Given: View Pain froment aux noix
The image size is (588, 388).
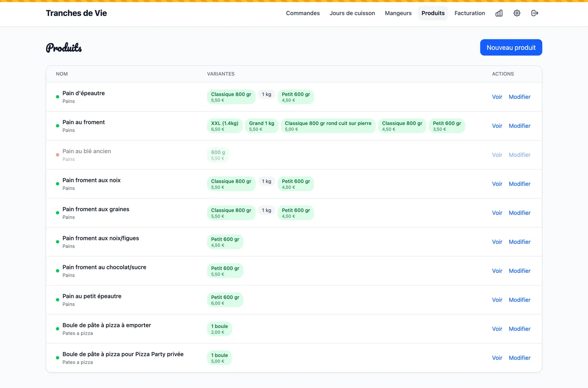Looking at the screenshot, I should (x=497, y=184).
